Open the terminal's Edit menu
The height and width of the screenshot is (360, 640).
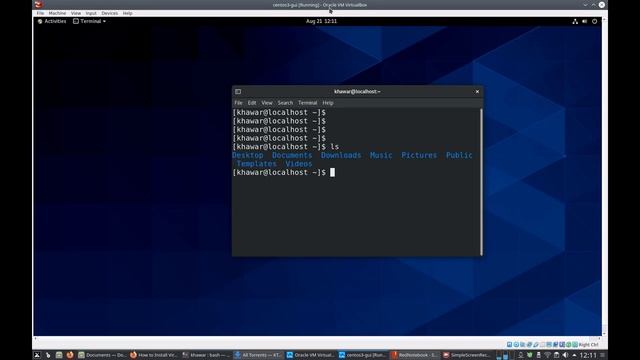click(252, 103)
